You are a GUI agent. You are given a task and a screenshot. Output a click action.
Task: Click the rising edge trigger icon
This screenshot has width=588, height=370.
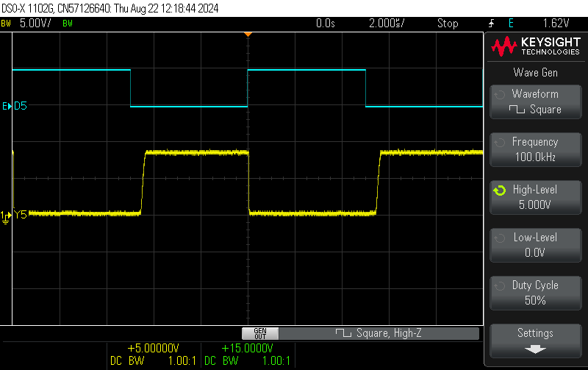tap(491, 24)
